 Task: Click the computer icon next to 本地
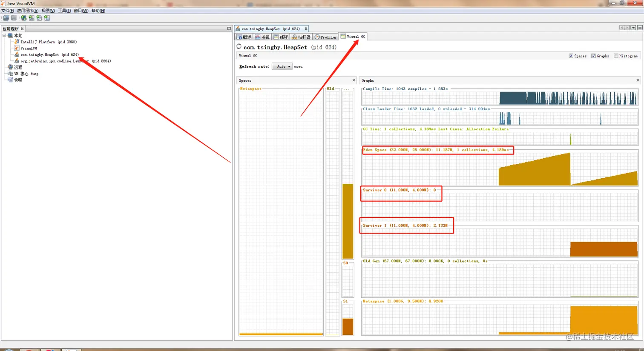(10, 35)
